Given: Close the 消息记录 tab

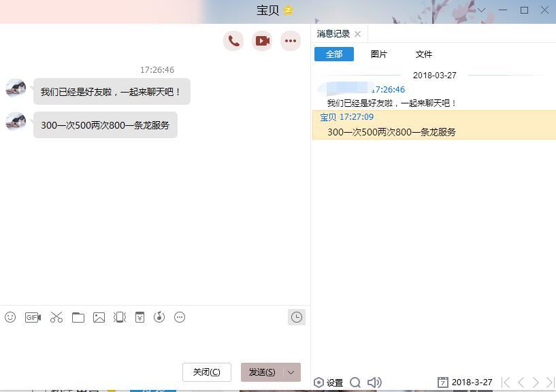Looking at the screenshot, I should [x=357, y=34].
